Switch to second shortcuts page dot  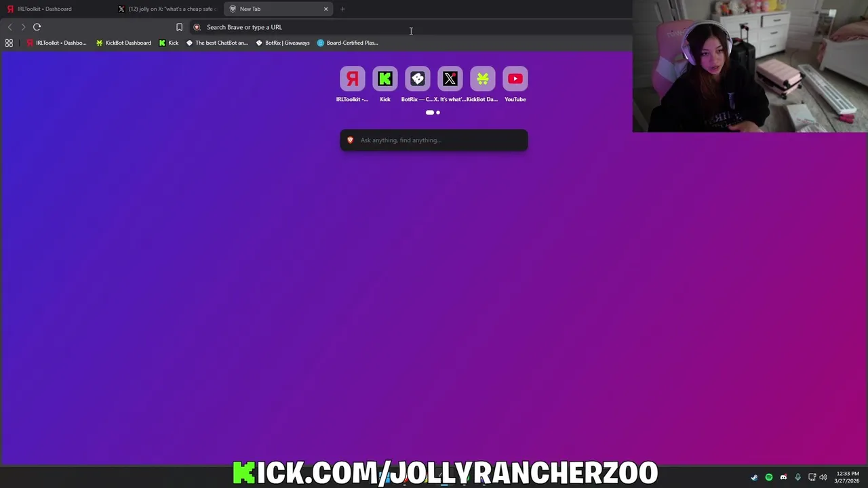438,113
